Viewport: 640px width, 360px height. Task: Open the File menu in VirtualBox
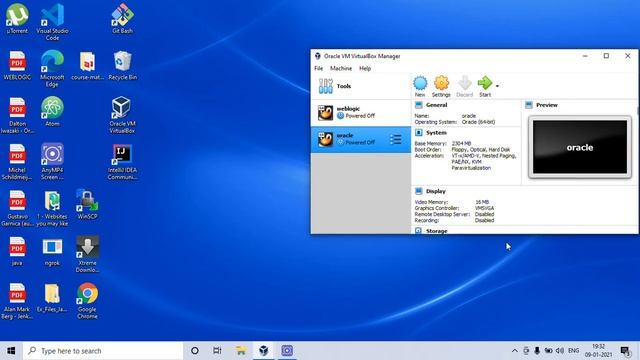coord(319,69)
